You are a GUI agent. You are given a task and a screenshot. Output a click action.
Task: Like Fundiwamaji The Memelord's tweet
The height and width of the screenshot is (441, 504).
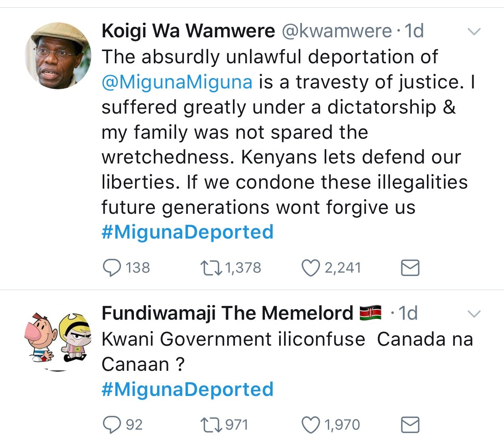[310, 425]
